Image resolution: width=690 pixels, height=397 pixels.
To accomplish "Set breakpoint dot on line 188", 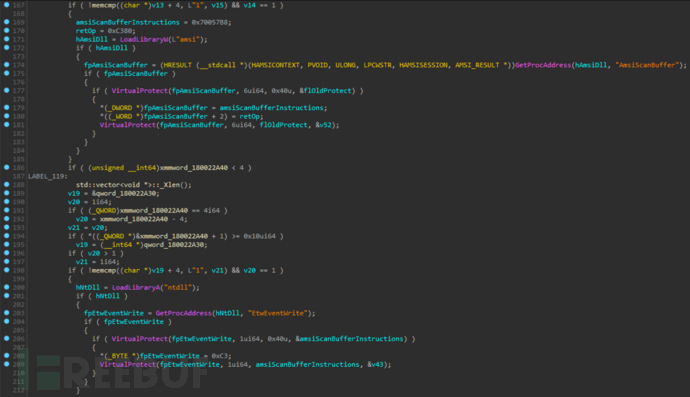I will click(x=7, y=184).
